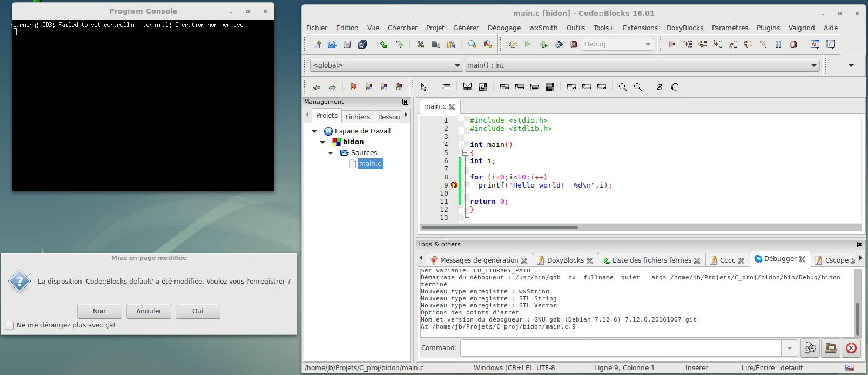Click the Redo arrow icon
The image size is (868, 375).
click(399, 44)
